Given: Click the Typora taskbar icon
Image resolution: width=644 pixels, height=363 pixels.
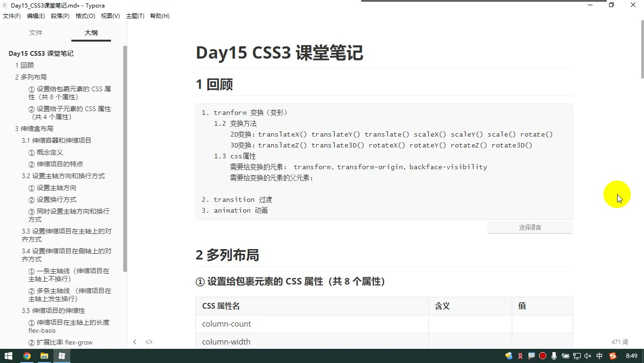Looking at the screenshot, I should [x=62, y=356].
